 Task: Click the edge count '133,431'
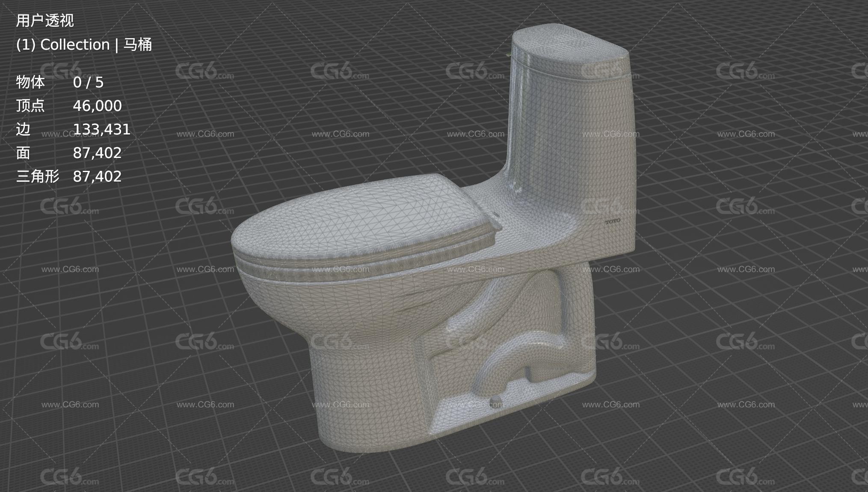pyautogui.click(x=102, y=130)
